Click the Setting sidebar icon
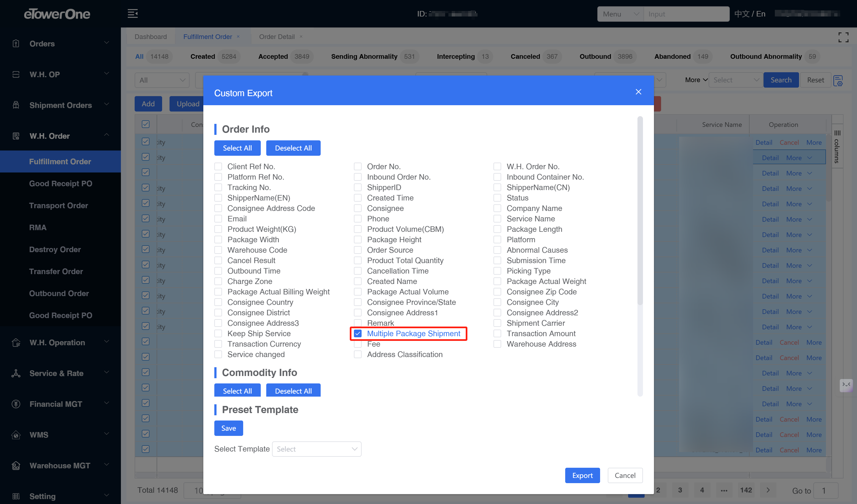This screenshot has width=857, height=504. (x=16, y=496)
